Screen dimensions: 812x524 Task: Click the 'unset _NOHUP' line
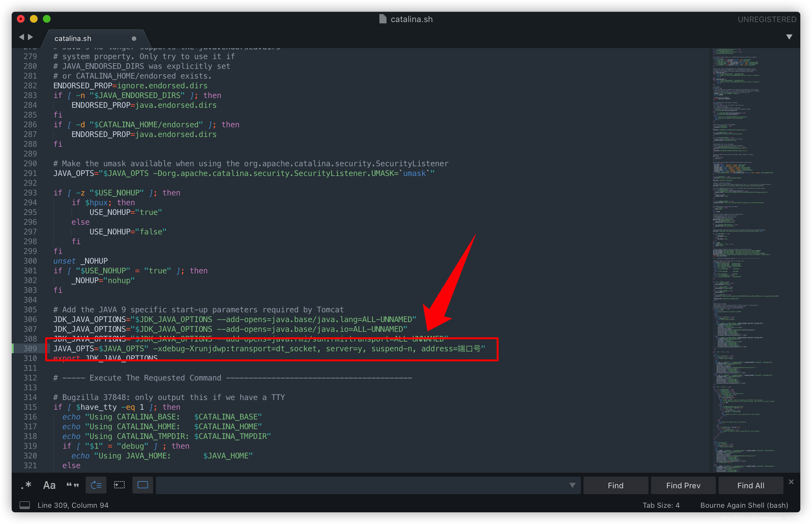tap(80, 261)
